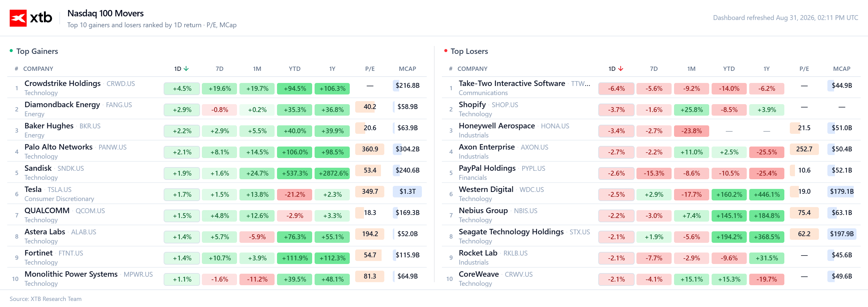Click Honeywell Aerospace's -23.8% 1M cell
The height and width of the screenshot is (307, 868).
tap(691, 131)
